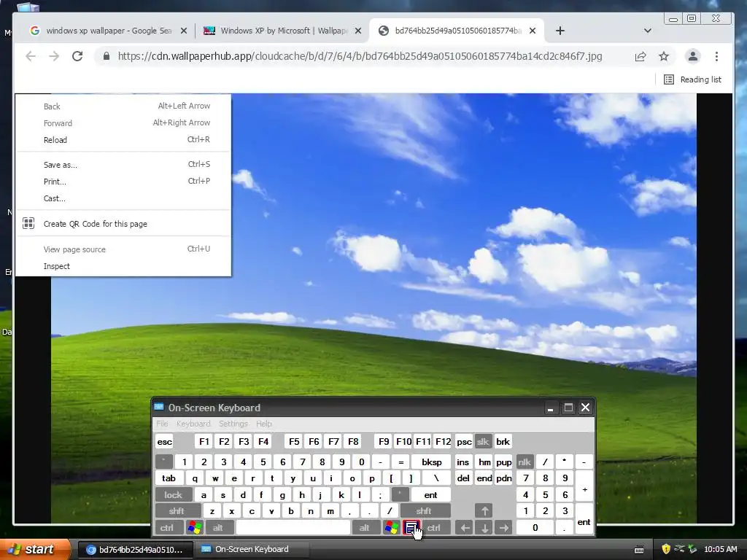This screenshot has width=747, height=560.
Task: Toggle the lock (caps lock) key
Action: pos(174,495)
